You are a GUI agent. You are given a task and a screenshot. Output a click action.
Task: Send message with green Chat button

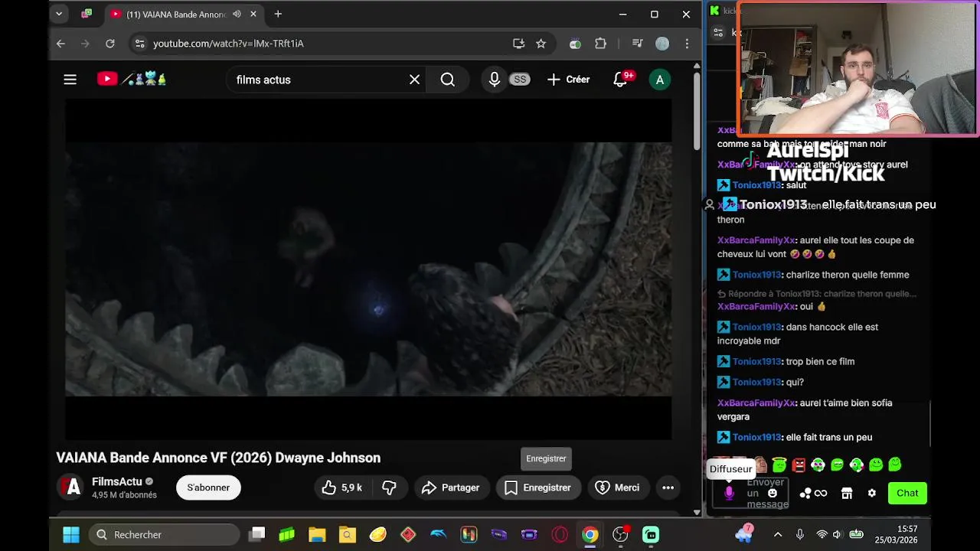(907, 493)
